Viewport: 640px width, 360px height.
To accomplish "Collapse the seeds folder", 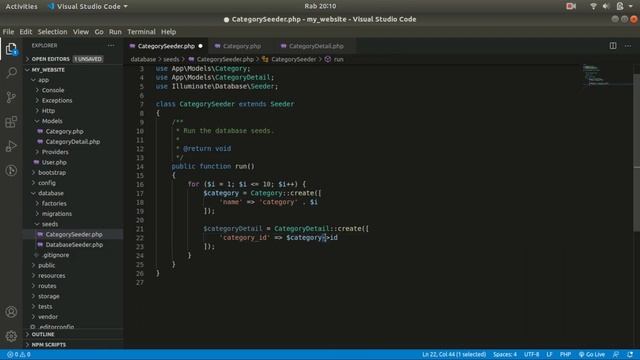I will pyautogui.click(x=49, y=224).
